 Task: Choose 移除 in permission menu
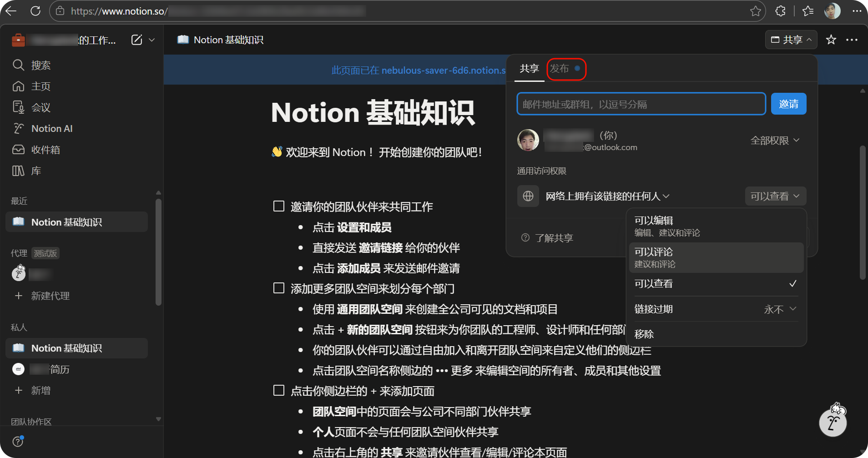tap(716, 334)
